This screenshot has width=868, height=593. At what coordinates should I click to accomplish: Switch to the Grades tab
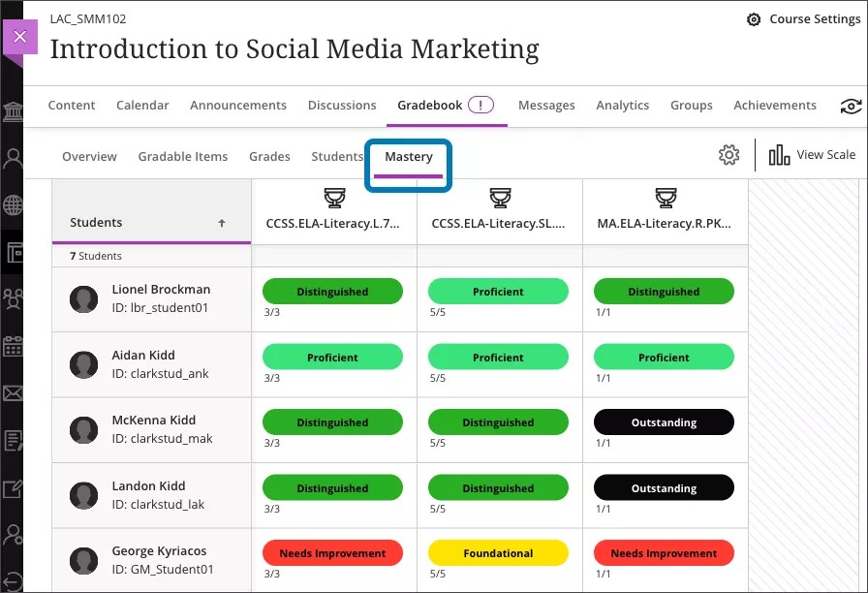269,156
